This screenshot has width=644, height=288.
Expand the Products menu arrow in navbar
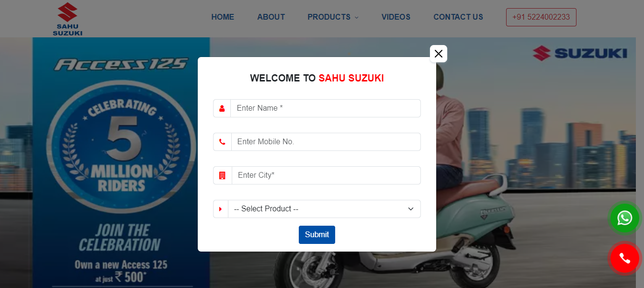356,18
